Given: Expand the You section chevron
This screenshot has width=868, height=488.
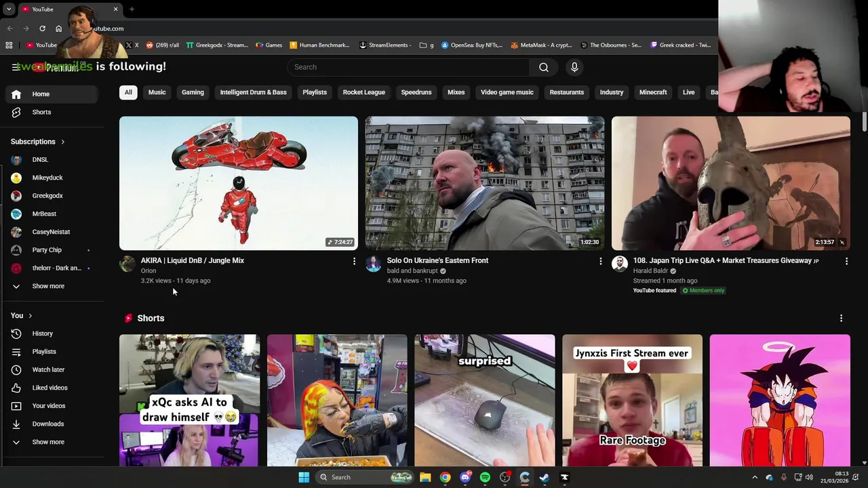Looking at the screenshot, I should pos(30,316).
